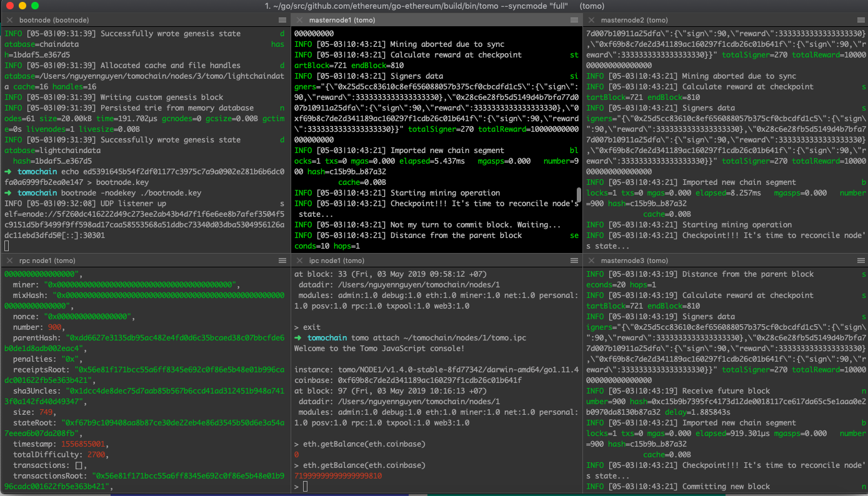Click 'Not my turn to commit block' message
The width and height of the screenshot is (868, 496).
coord(476,225)
